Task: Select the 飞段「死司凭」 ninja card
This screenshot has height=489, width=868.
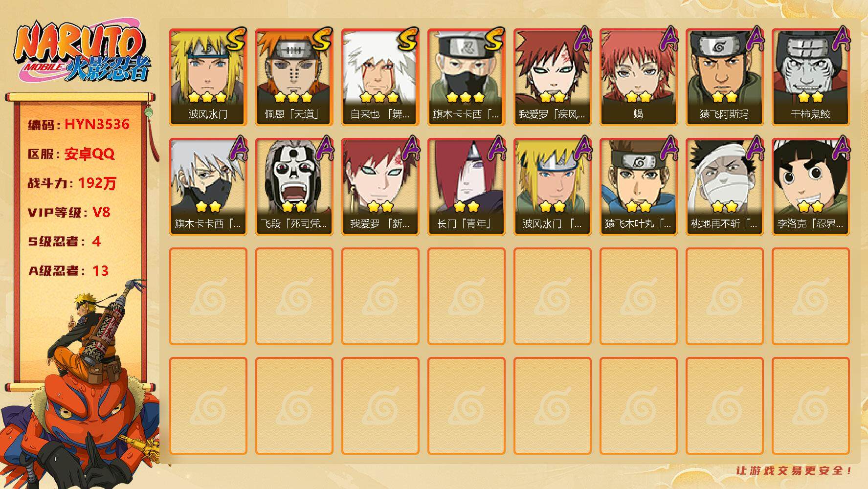Action: coord(294,187)
